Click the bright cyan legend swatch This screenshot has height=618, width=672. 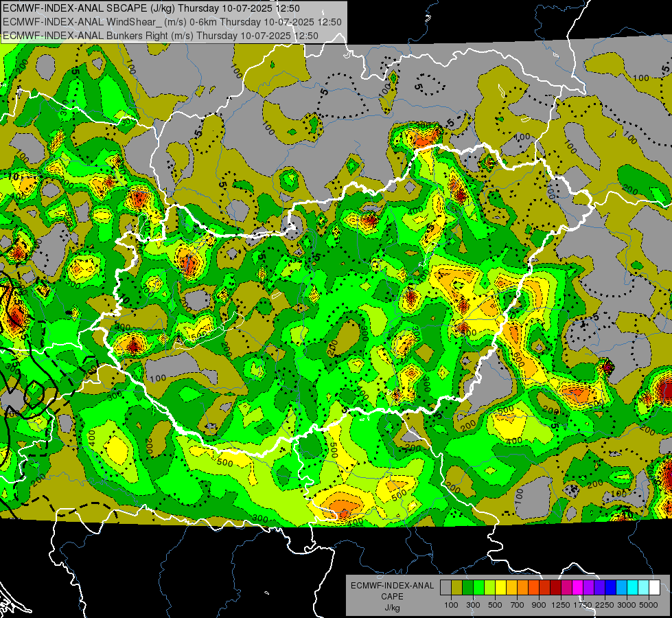pos(632,587)
